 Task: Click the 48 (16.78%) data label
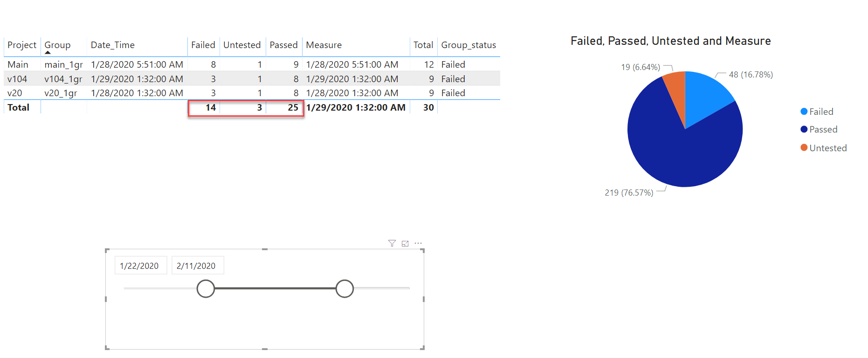pos(751,75)
